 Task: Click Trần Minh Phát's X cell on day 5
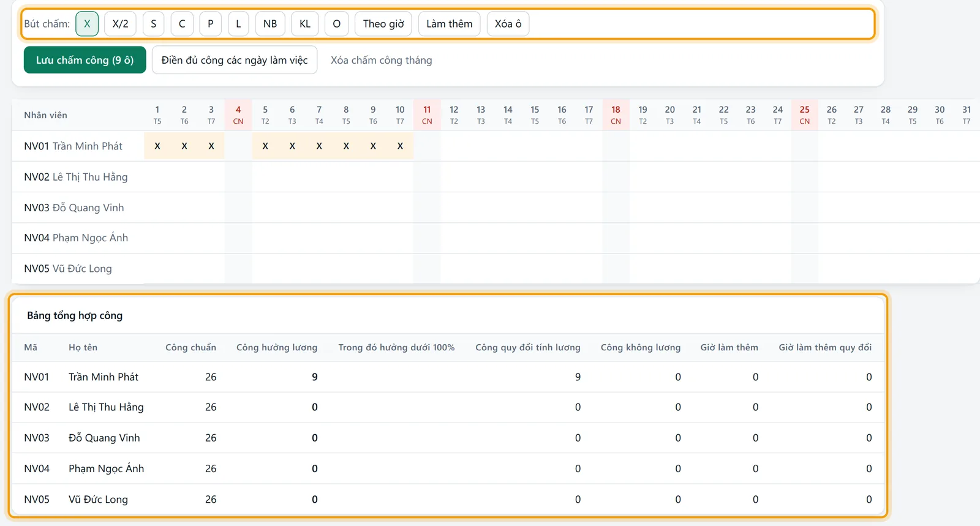[x=265, y=146]
